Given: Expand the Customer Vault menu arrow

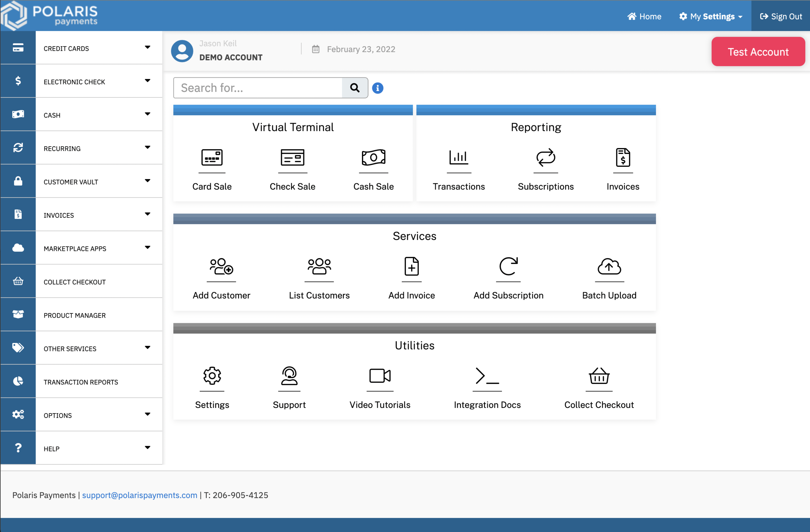Looking at the screenshot, I should (x=147, y=181).
